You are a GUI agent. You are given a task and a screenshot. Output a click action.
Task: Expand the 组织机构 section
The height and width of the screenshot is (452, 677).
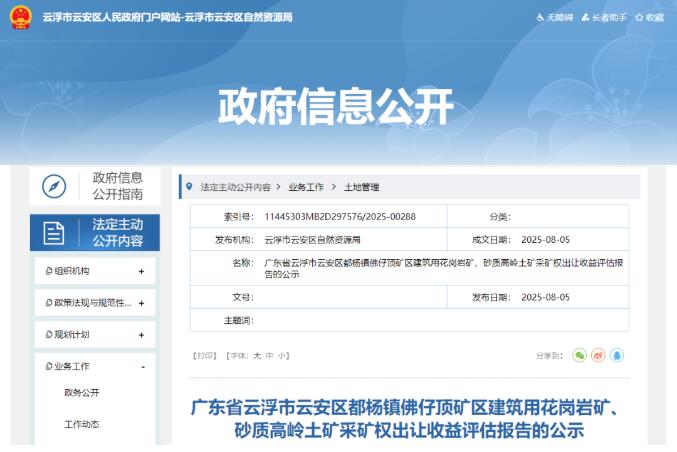(141, 271)
